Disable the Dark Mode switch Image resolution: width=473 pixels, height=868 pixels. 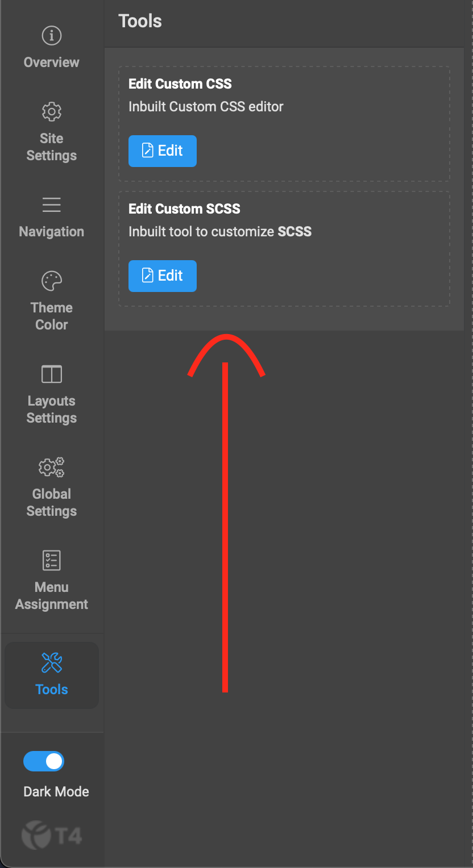tap(44, 761)
